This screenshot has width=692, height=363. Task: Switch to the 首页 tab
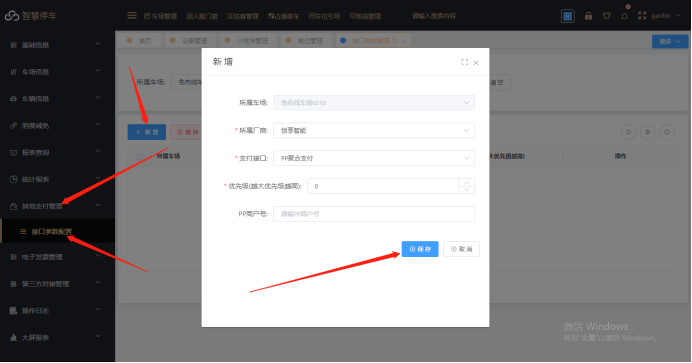point(139,41)
